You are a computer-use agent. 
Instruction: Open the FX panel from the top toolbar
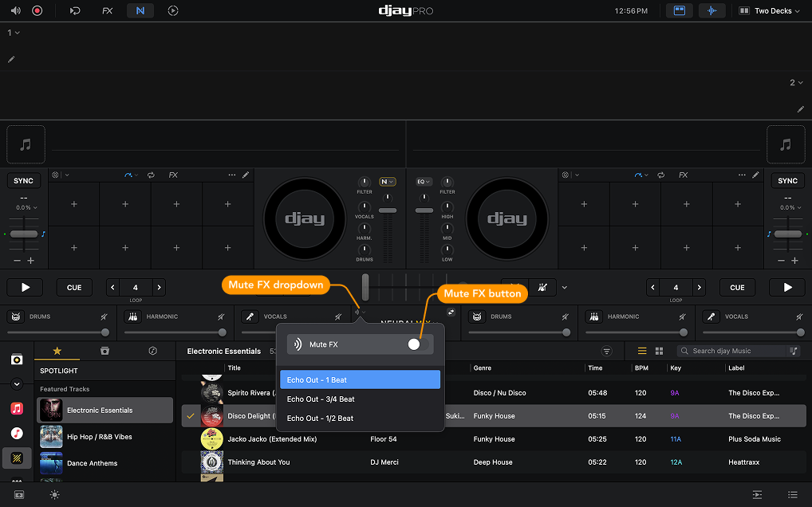[107, 10]
